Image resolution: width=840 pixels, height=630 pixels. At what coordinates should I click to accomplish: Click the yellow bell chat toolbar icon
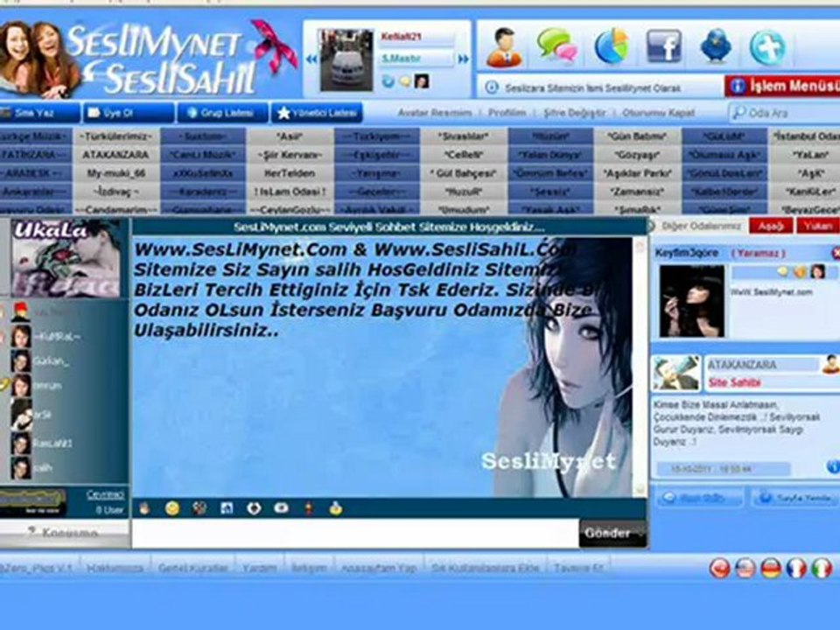coord(336,507)
